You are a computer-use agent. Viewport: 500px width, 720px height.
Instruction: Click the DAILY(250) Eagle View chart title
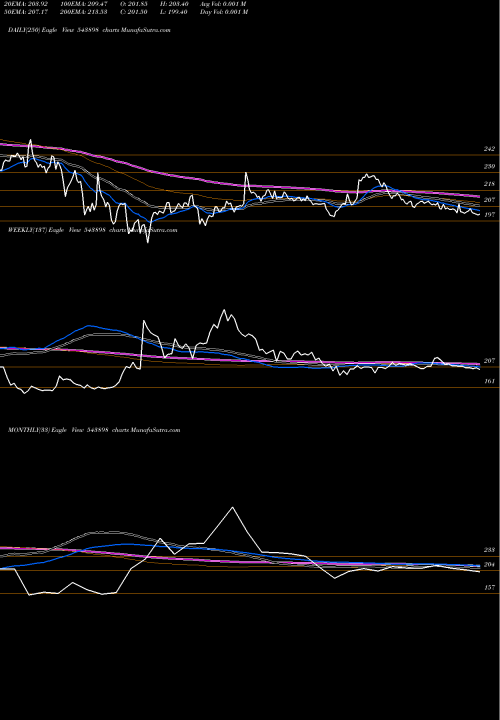89,30
